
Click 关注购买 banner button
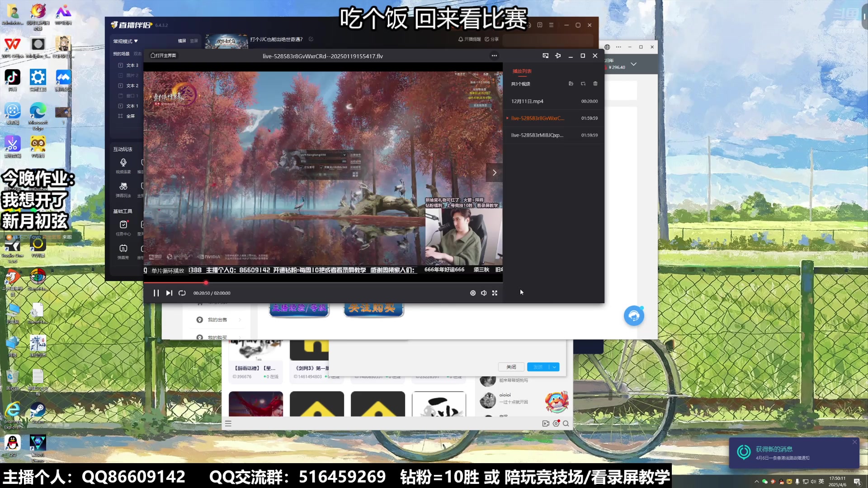pyautogui.click(x=373, y=309)
